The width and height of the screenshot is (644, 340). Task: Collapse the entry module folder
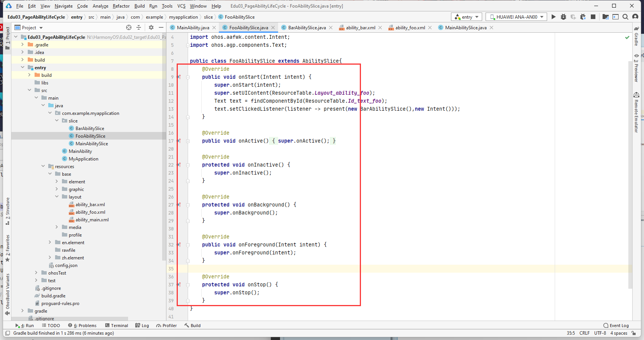[x=22, y=67]
